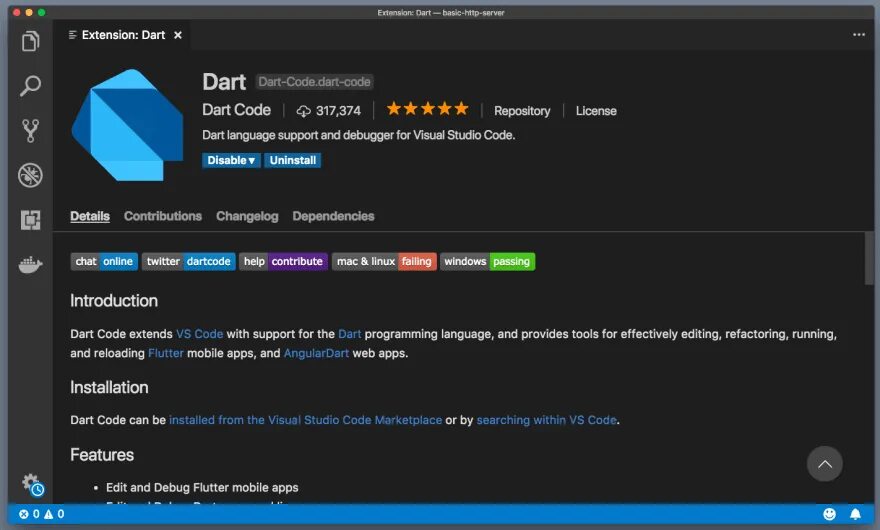Image resolution: width=880 pixels, height=530 pixels.
Task: Switch to the Changelog tab
Action: point(247,216)
